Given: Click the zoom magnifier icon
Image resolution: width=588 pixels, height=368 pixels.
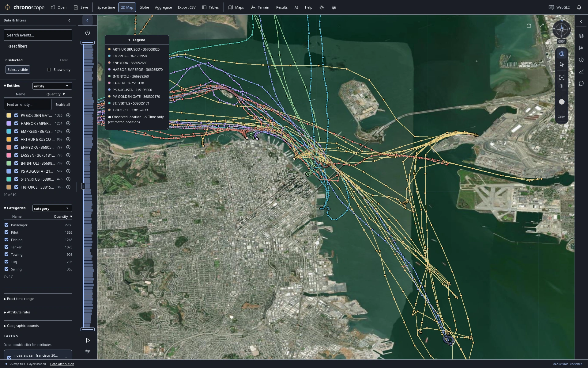Looking at the screenshot, I should click(562, 86).
